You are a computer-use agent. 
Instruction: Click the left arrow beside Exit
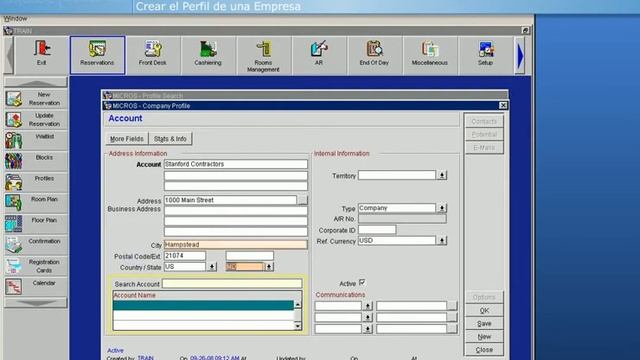[x=9, y=56]
